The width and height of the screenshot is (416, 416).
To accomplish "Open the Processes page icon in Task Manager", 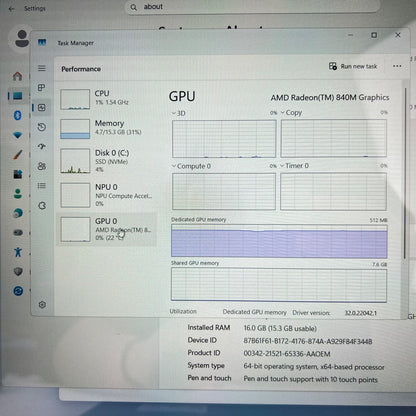I will [x=42, y=88].
